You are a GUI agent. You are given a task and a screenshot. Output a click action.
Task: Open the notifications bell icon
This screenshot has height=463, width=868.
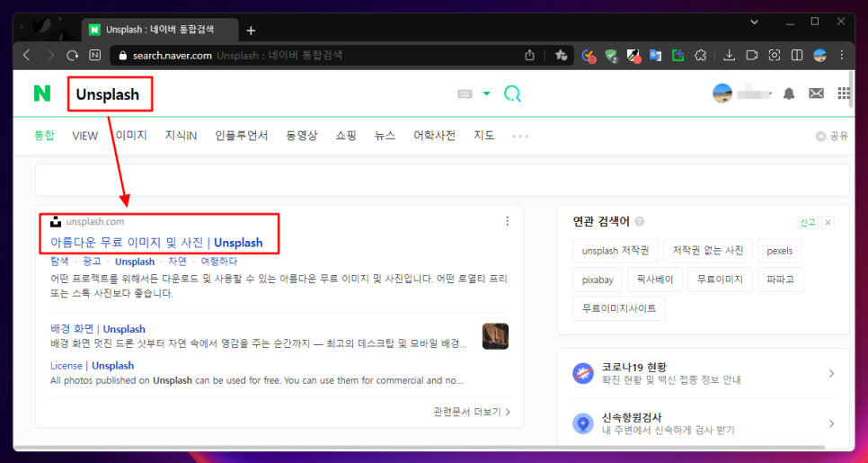pos(789,93)
